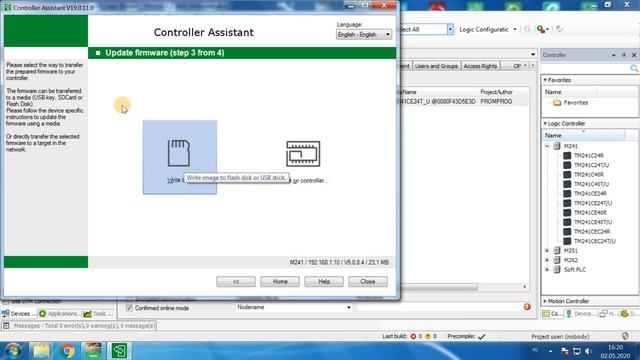Screen dimensions: 640x360
Task: Click the TM241CE24R device icon
Action: coord(567,193)
